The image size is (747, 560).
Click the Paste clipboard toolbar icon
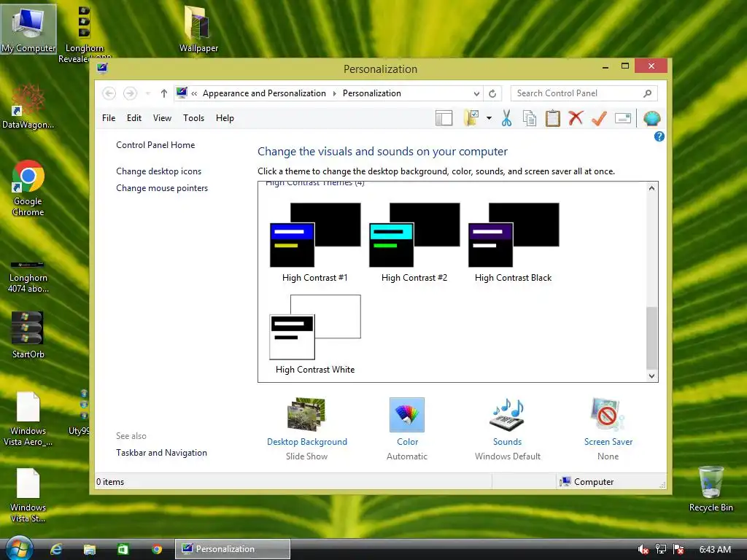pyautogui.click(x=553, y=118)
